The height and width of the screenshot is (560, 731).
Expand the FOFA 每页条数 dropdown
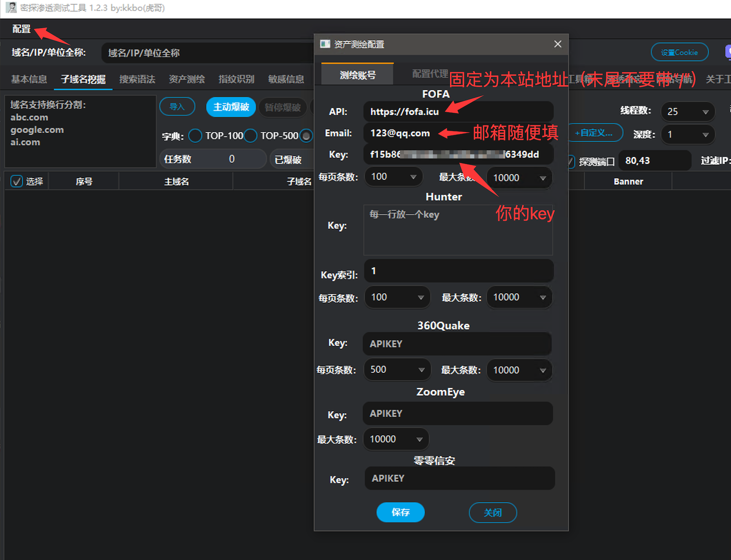(393, 177)
